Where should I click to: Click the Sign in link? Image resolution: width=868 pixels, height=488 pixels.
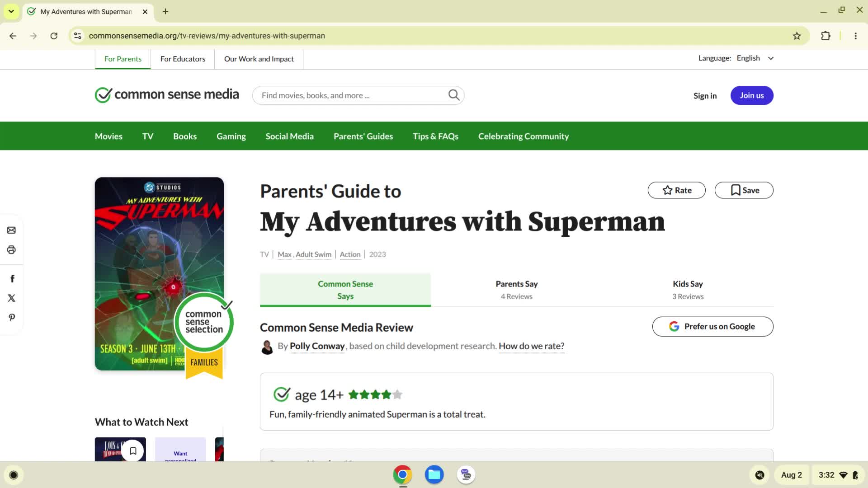click(705, 95)
